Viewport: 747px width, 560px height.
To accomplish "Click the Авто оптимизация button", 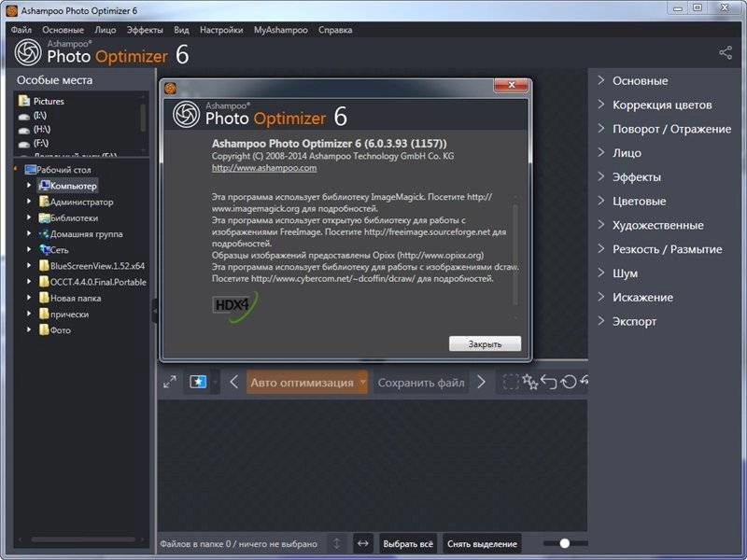I will point(303,382).
